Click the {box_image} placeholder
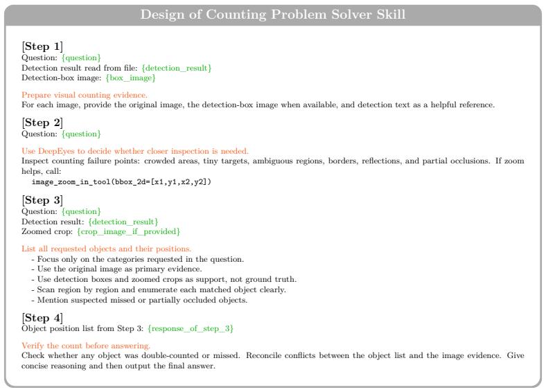The width and height of the screenshot is (546, 392). tap(130, 78)
